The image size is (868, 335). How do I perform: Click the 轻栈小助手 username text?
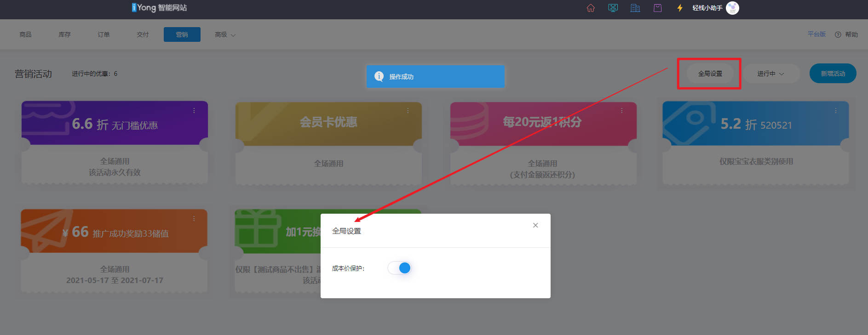707,8
